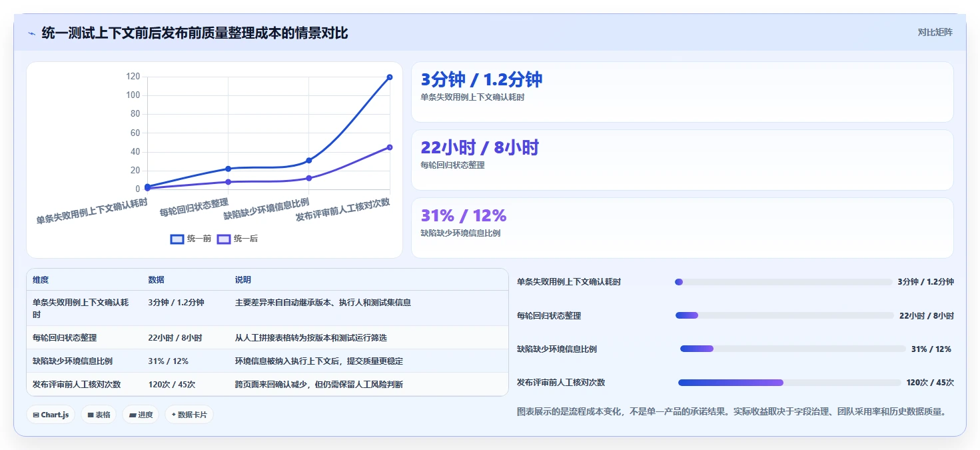Click the chart x-axis label 发布评审前人工核对次数
Image resolution: width=980 pixels, height=450 pixels.
tap(343, 210)
